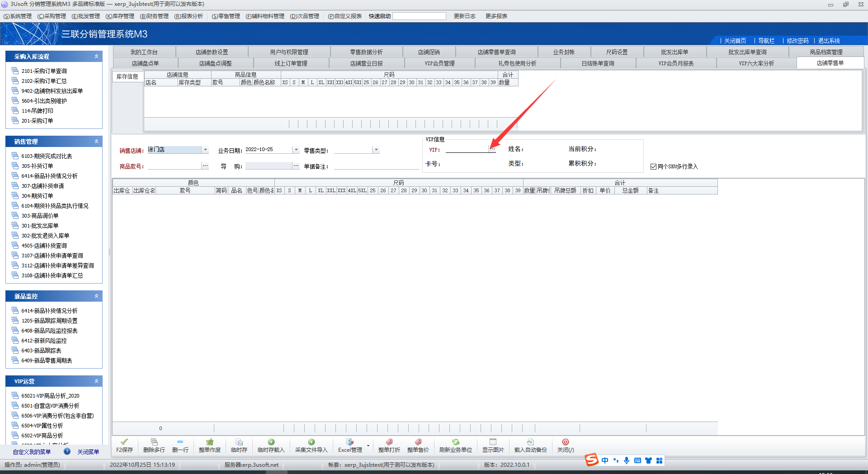Collapse the 采购入库流程 panel
This screenshot has width=868, height=474.
click(96, 57)
